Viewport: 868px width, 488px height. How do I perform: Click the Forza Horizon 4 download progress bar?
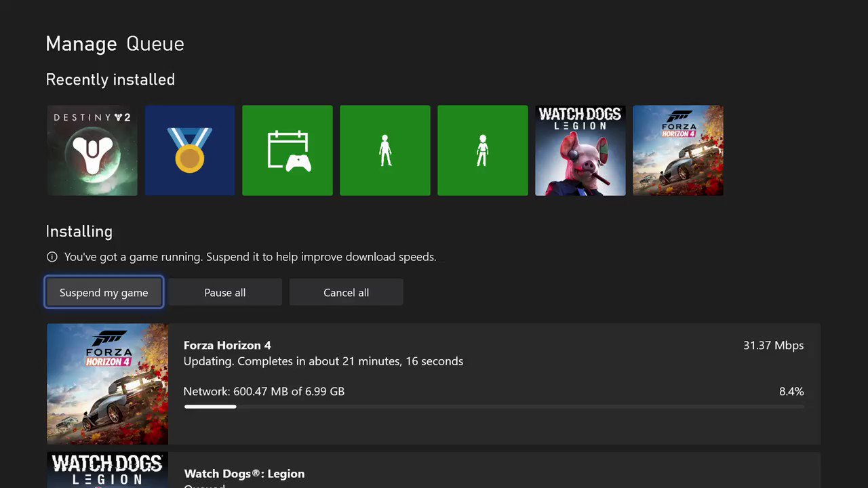click(494, 407)
